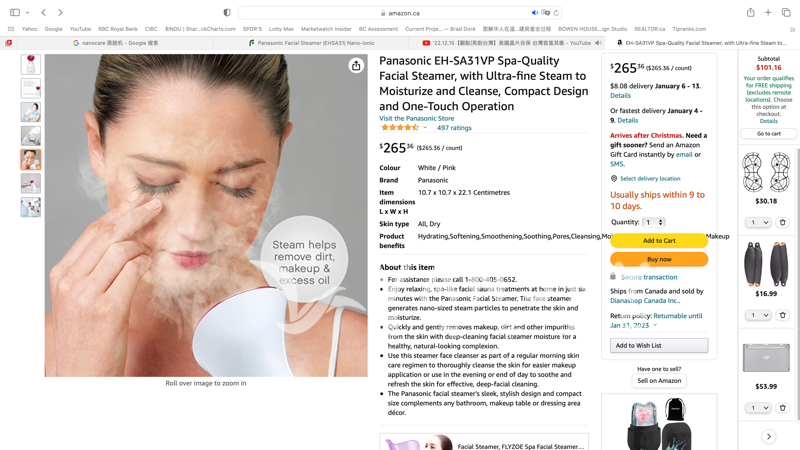Click the Add to Cart button
The width and height of the screenshot is (800, 450).
(659, 240)
